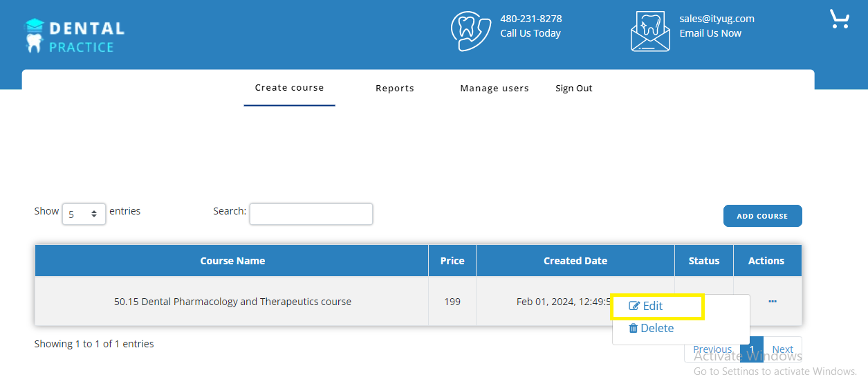Call the 480-231-8278 phone number
Image resolution: width=868 pixels, height=375 pixels.
click(530, 19)
